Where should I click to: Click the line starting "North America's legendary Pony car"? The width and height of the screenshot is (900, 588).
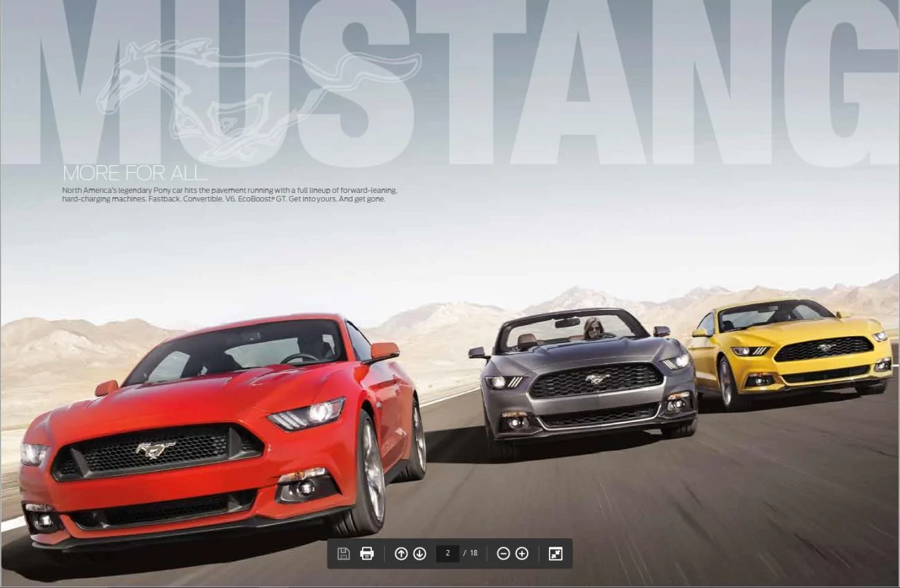coord(230,190)
